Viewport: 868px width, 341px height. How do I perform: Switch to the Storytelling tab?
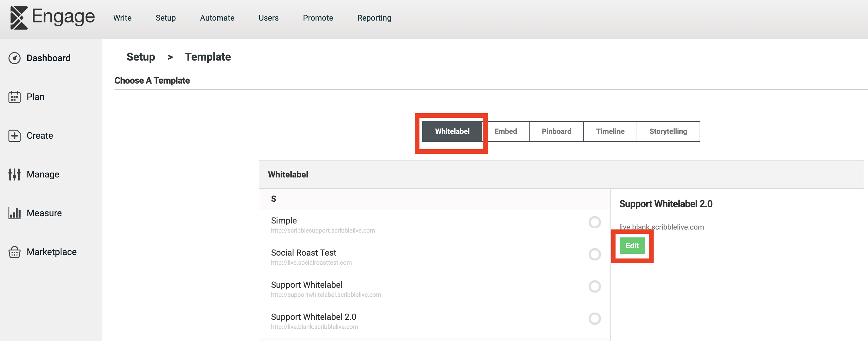668,131
